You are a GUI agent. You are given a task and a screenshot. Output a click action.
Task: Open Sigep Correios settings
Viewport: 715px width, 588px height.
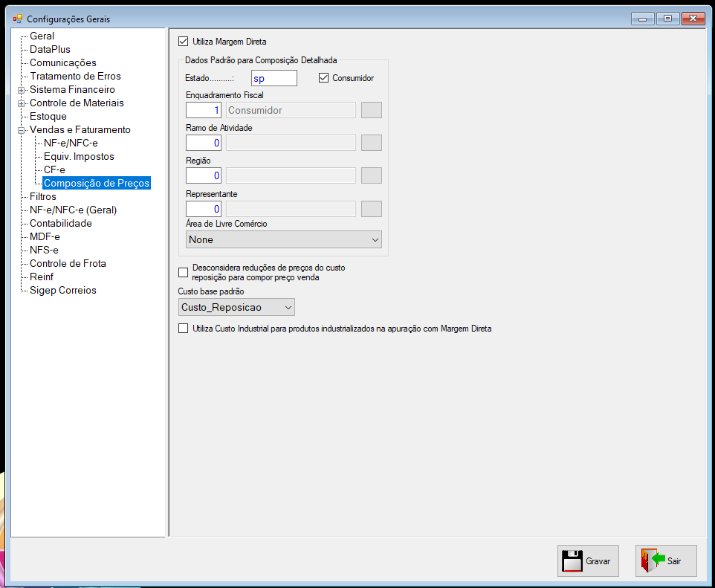coord(63,290)
